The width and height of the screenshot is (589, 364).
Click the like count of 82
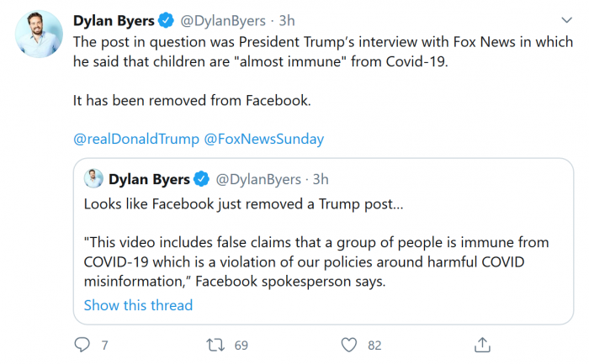coord(374,345)
